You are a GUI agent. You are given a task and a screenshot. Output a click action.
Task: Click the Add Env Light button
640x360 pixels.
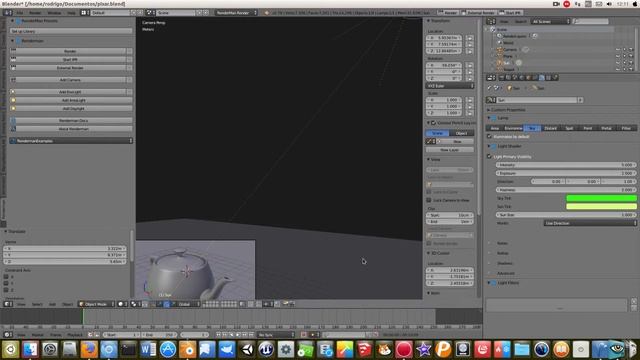tap(70, 92)
